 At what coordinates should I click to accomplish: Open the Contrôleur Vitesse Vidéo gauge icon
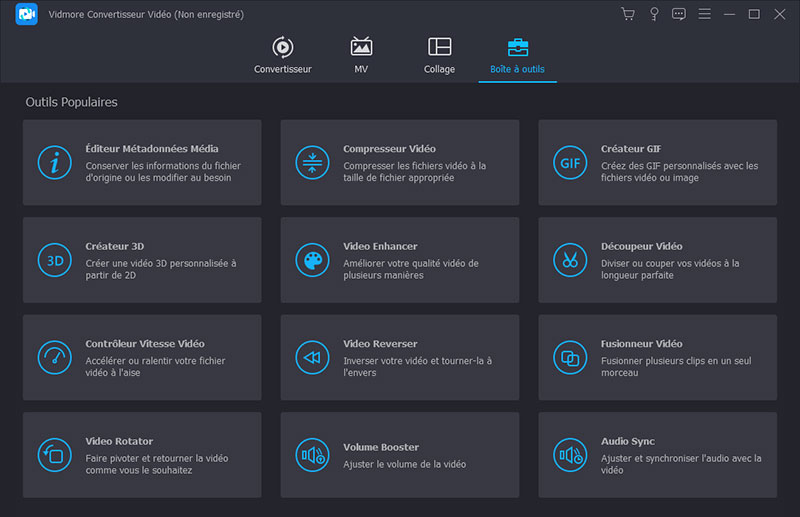[x=54, y=357]
